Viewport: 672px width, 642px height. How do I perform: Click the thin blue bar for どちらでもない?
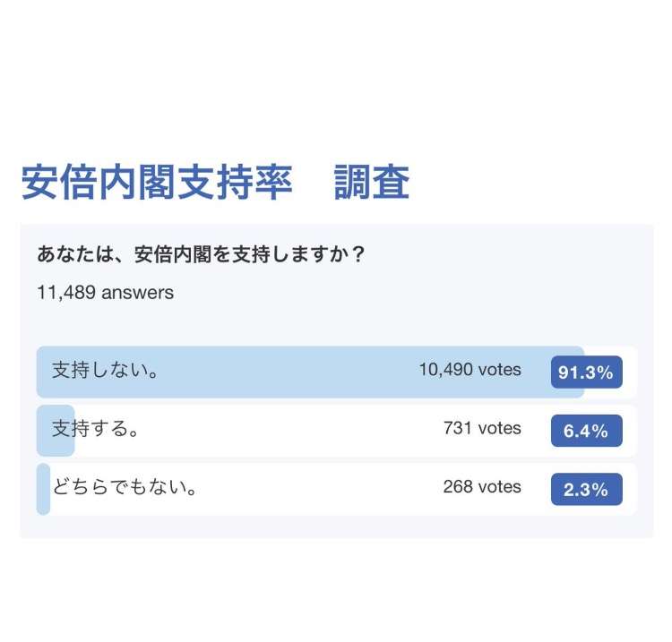tap(43, 489)
